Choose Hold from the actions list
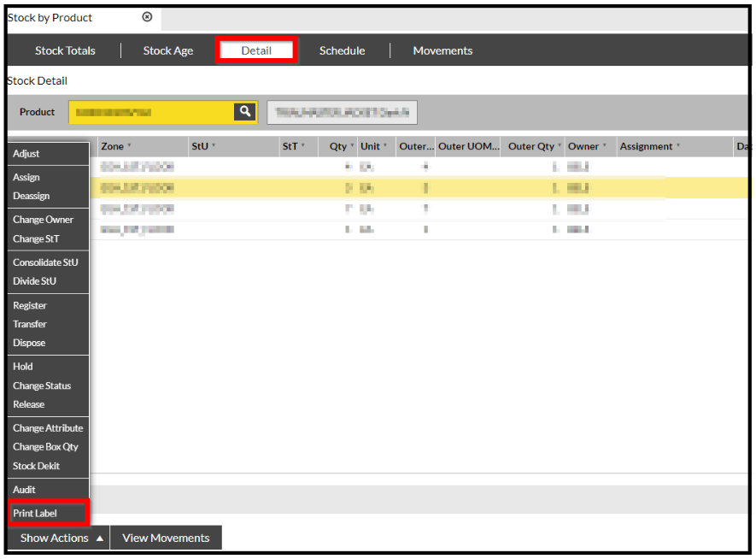The width and height of the screenshot is (756, 559). click(23, 367)
